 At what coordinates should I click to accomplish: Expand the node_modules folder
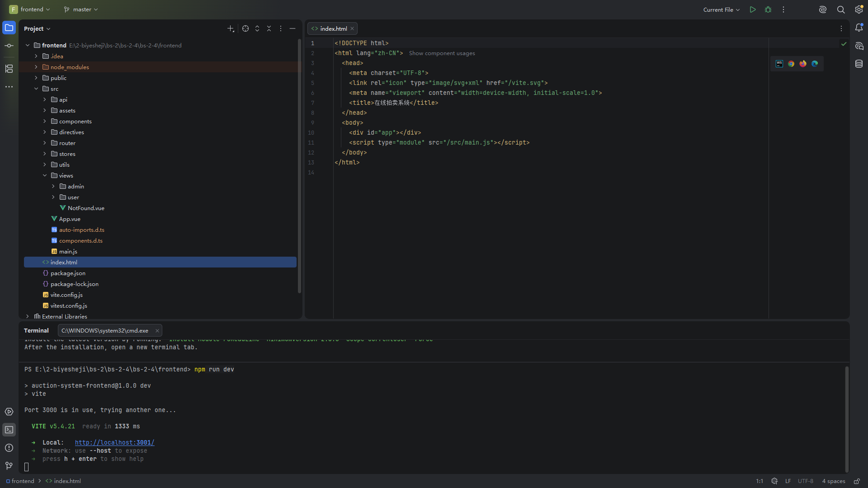click(x=36, y=67)
